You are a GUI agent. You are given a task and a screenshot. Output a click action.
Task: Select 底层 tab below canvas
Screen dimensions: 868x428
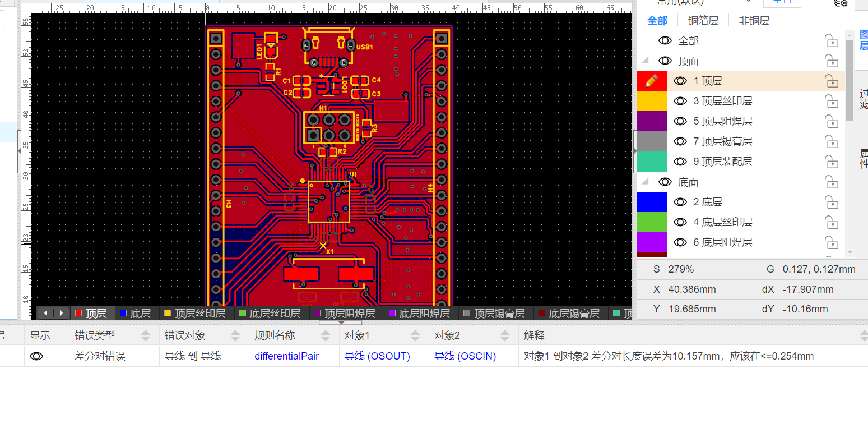pos(136,314)
